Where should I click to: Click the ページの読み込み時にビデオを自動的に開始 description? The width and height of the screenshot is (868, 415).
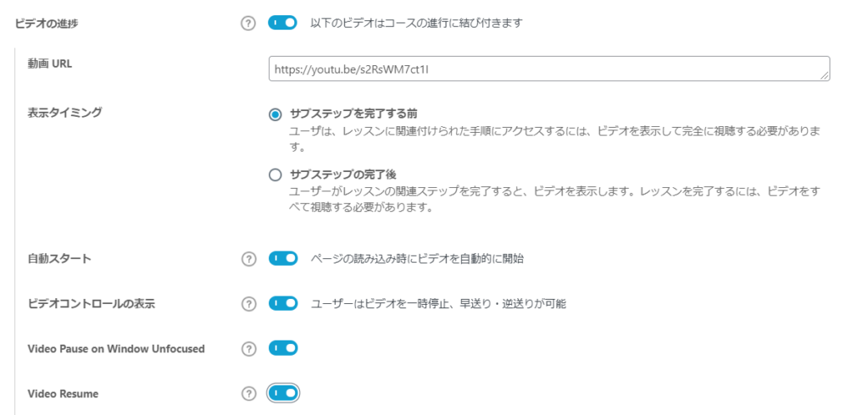[417, 259]
